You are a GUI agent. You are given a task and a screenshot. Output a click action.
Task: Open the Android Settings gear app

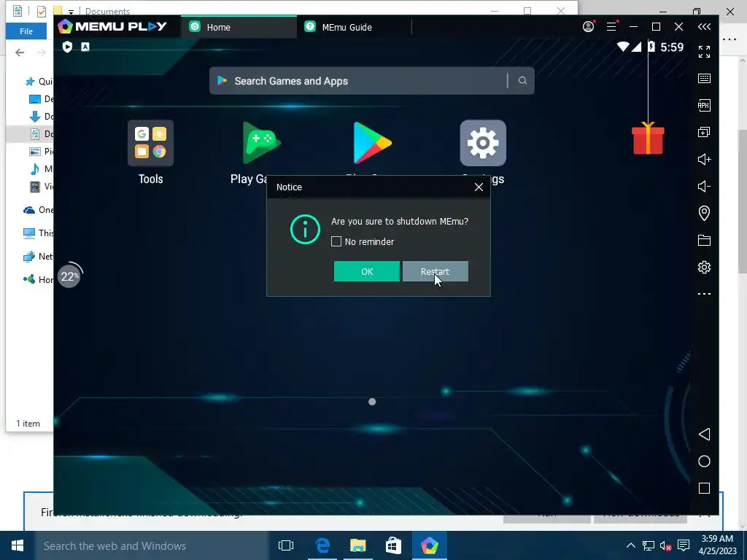pyautogui.click(x=483, y=143)
